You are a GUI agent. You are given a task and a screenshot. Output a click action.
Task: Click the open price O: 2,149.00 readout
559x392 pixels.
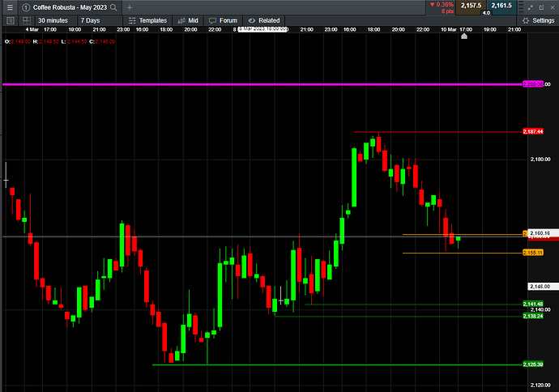(18, 41)
